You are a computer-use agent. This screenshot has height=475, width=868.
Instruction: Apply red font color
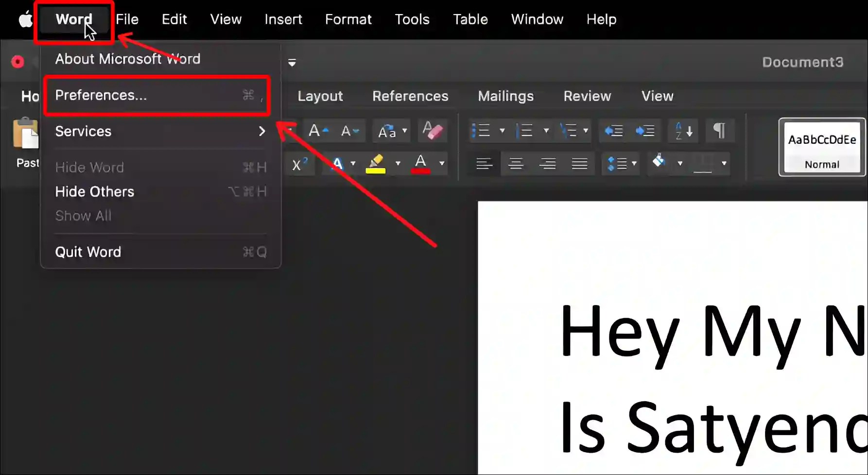click(x=420, y=164)
